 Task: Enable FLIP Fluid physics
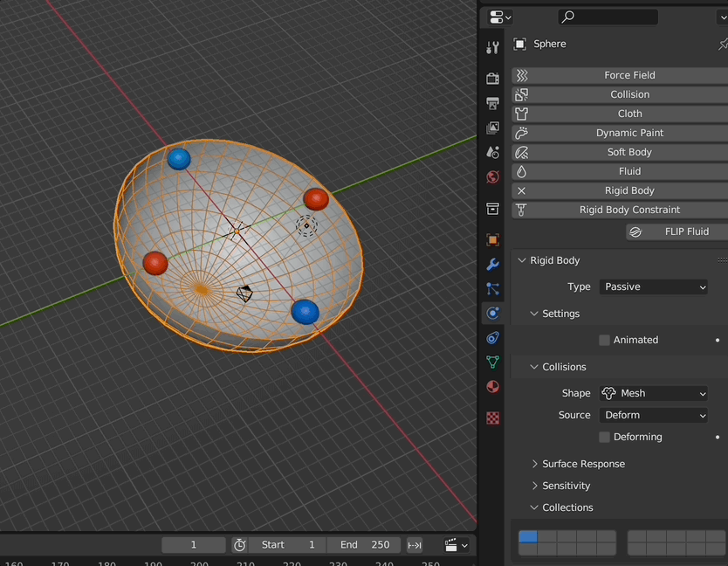(676, 231)
